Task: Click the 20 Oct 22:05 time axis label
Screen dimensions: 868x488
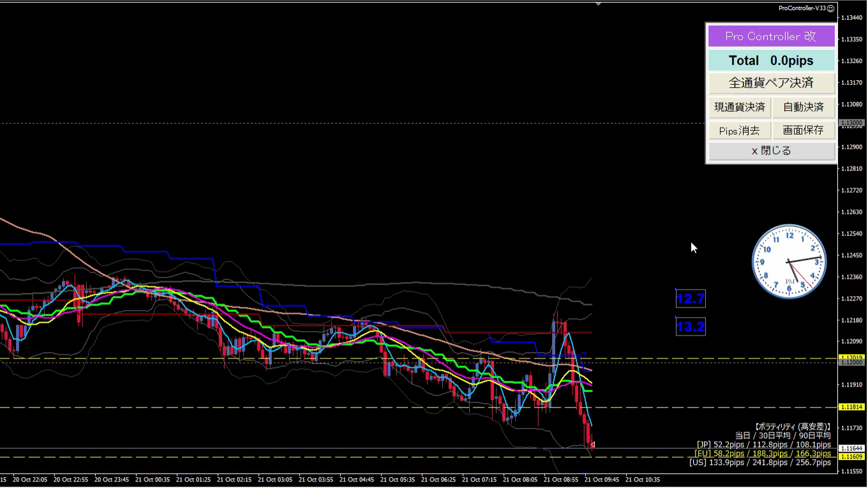Action: [x=29, y=479]
